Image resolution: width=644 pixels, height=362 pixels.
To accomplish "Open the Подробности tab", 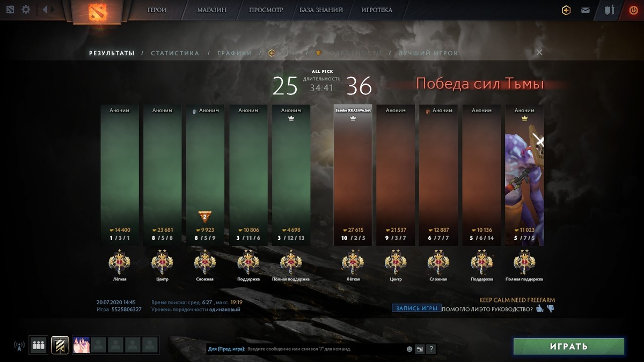I will 348,53.
